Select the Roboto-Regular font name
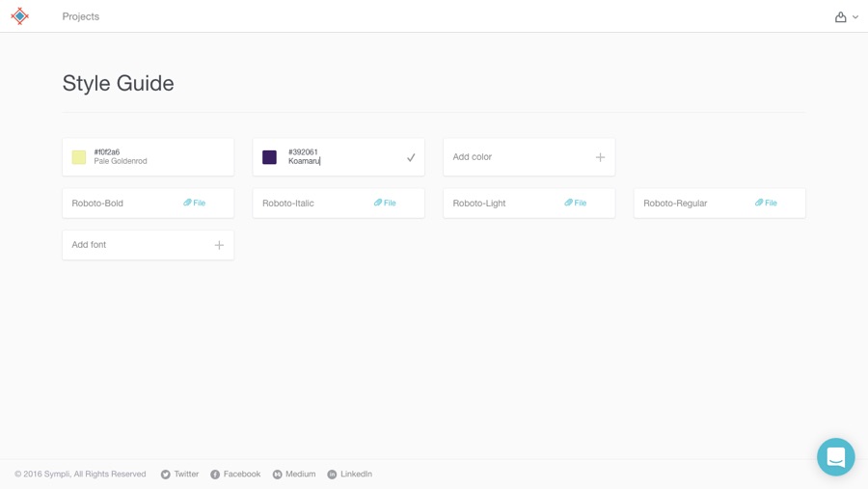Screen dimensions: 868x489 tap(675, 204)
